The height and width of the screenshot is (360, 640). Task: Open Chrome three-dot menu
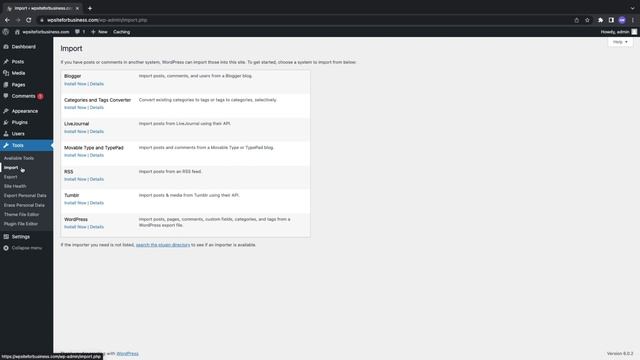click(633, 20)
